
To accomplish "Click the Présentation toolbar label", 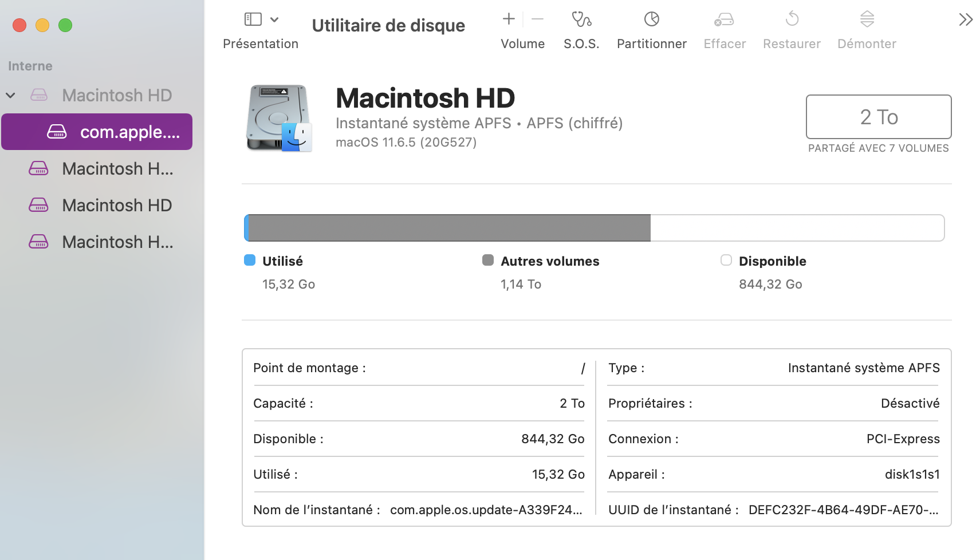I will coord(261,44).
